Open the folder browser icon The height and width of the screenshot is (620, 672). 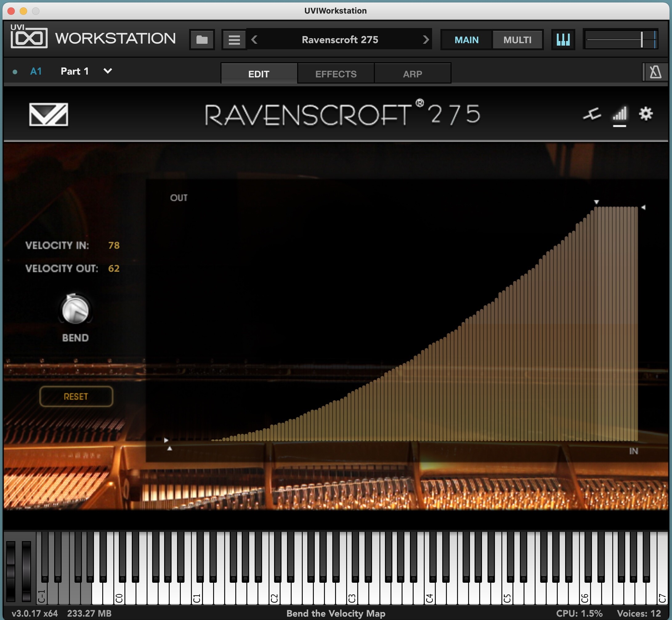click(x=202, y=40)
